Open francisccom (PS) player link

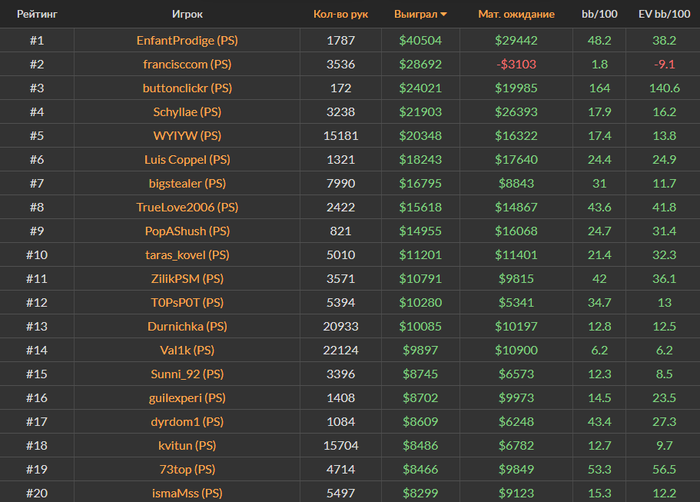187,64
